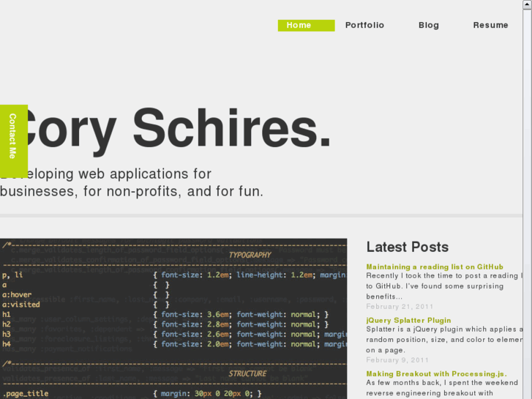Open the green Contact Me side tab
The width and height of the screenshot is (532, 399).
click(x=13, y=135)
